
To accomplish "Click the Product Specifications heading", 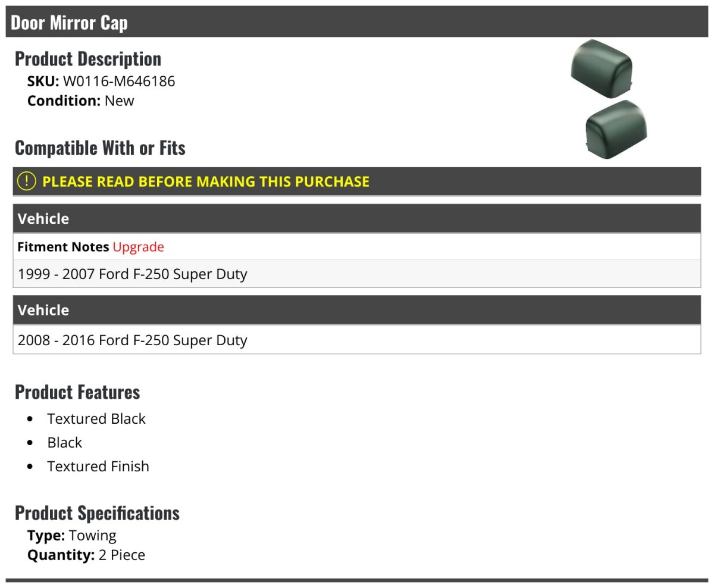I will point(97,512).
